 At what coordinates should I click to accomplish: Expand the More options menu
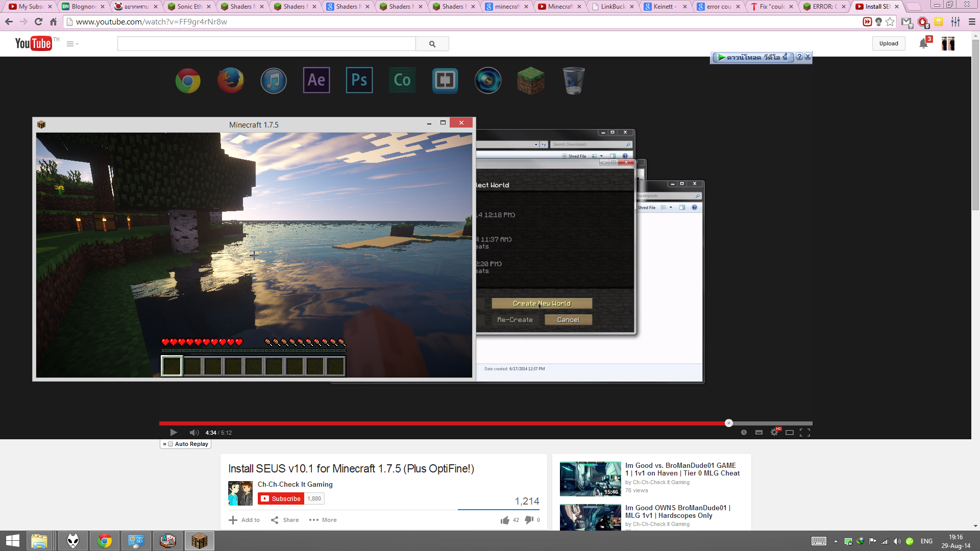coord(323,520)
